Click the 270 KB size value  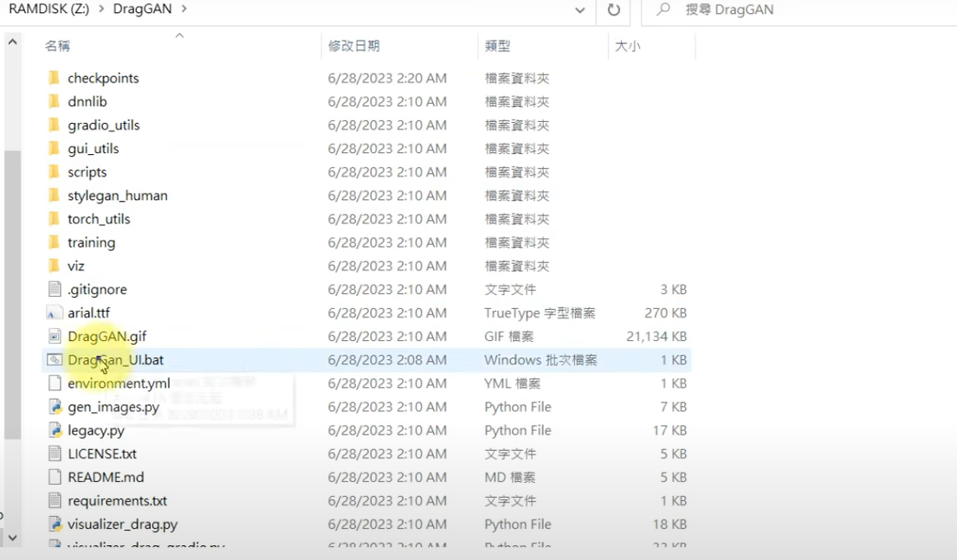pos(666,313)
